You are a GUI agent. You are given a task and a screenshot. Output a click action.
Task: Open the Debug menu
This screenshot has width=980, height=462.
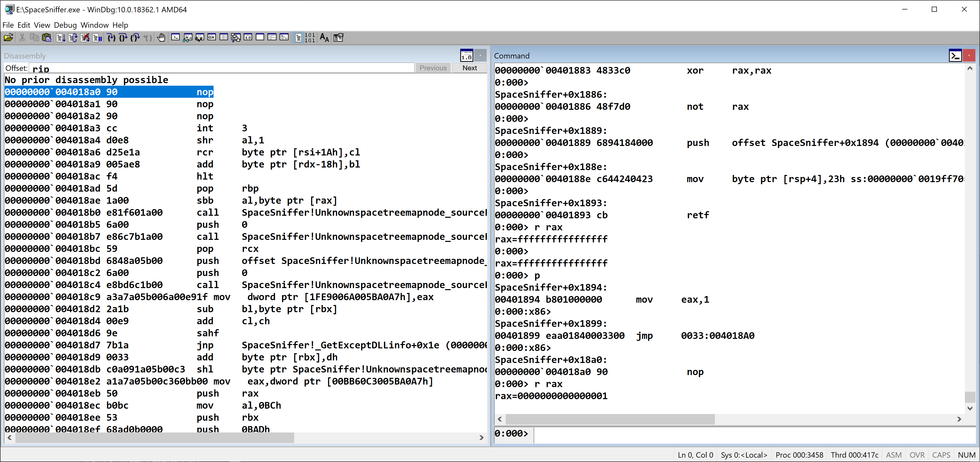tap(65, 25)
